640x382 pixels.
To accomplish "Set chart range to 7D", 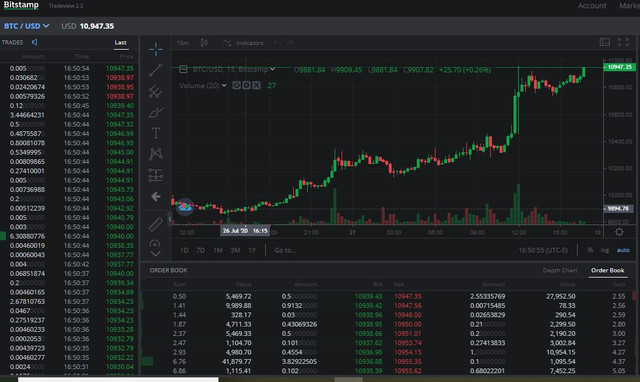I will [200, 250].
